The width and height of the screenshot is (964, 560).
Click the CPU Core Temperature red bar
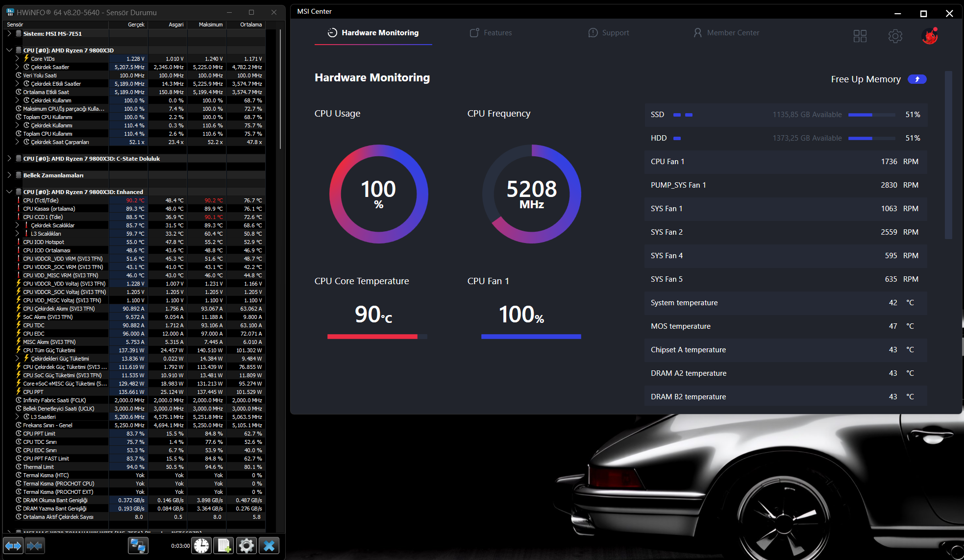[x=377, y=337]
